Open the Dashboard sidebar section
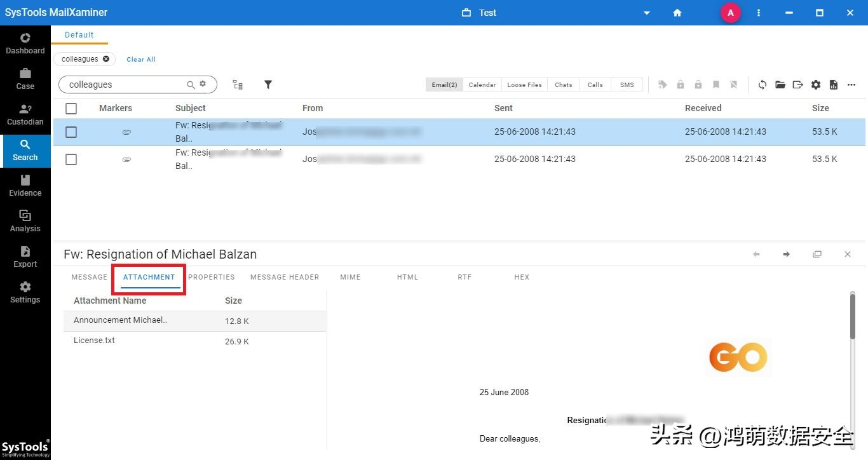 [25, 43]
